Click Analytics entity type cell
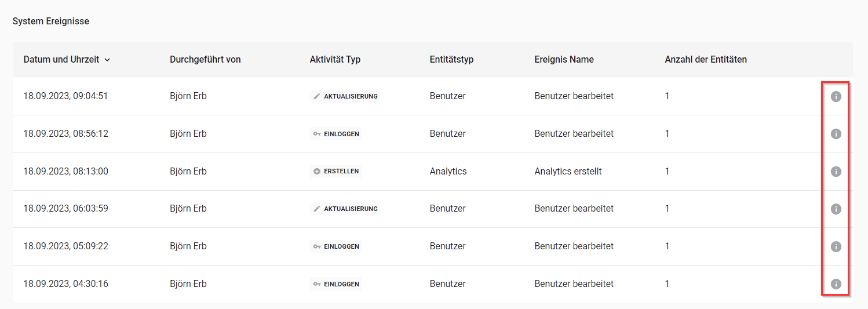Image resolution: width=868 pixels, height=309 pixels. 448,171
